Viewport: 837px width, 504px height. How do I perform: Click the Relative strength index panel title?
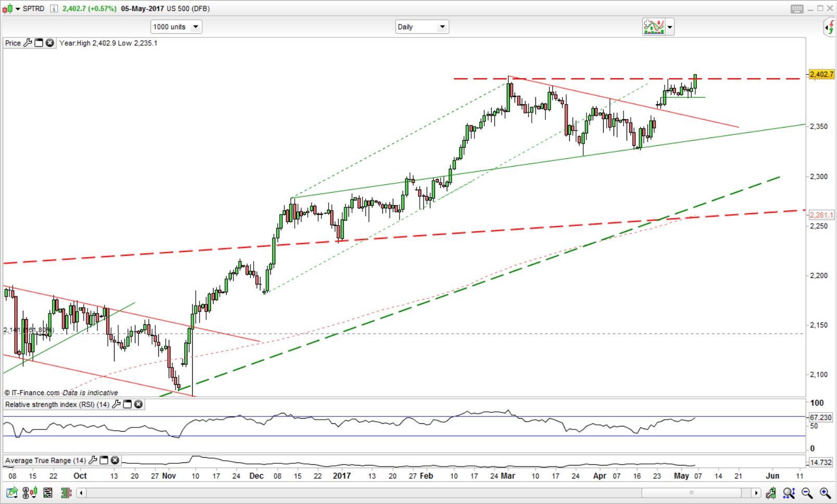[x=56, y=405]
